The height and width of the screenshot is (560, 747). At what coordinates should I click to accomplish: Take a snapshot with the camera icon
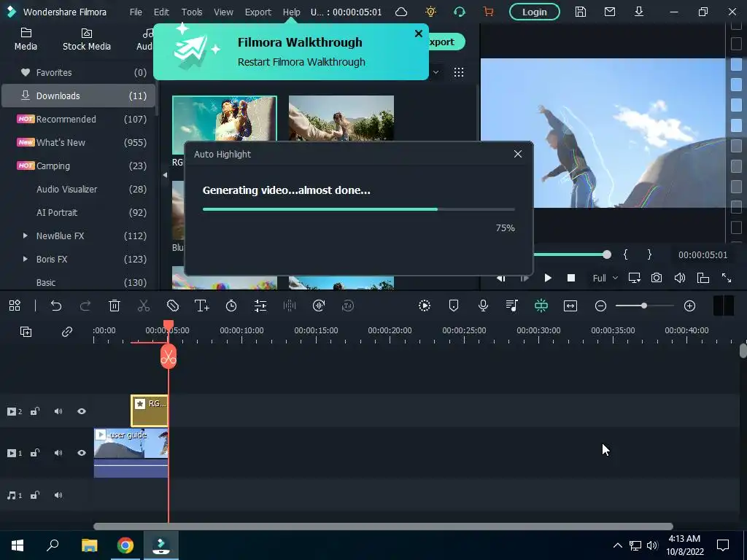tap(657, 278)
